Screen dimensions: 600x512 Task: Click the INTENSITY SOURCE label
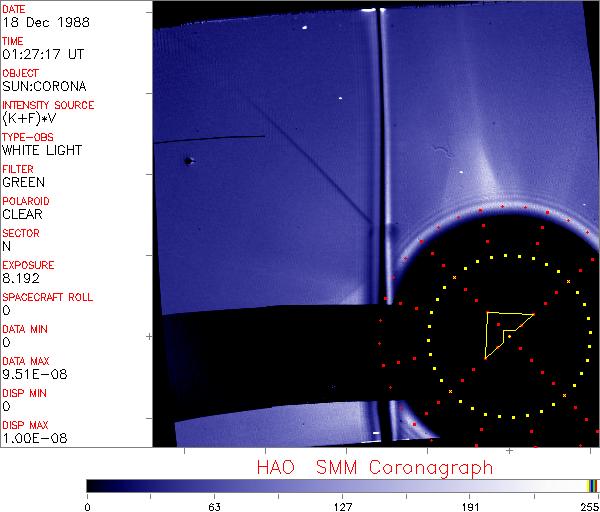click(x=47, y=105)
